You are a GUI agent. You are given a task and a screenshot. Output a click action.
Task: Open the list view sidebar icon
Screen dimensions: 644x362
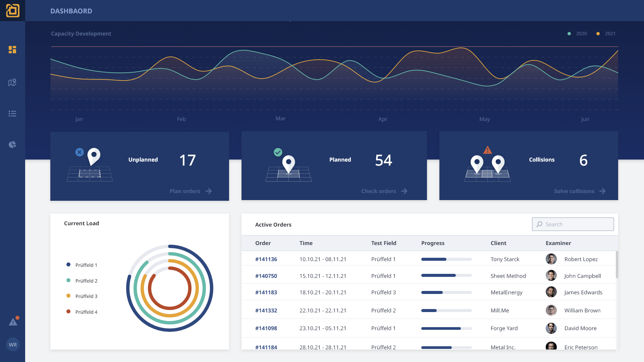[12, 114]
